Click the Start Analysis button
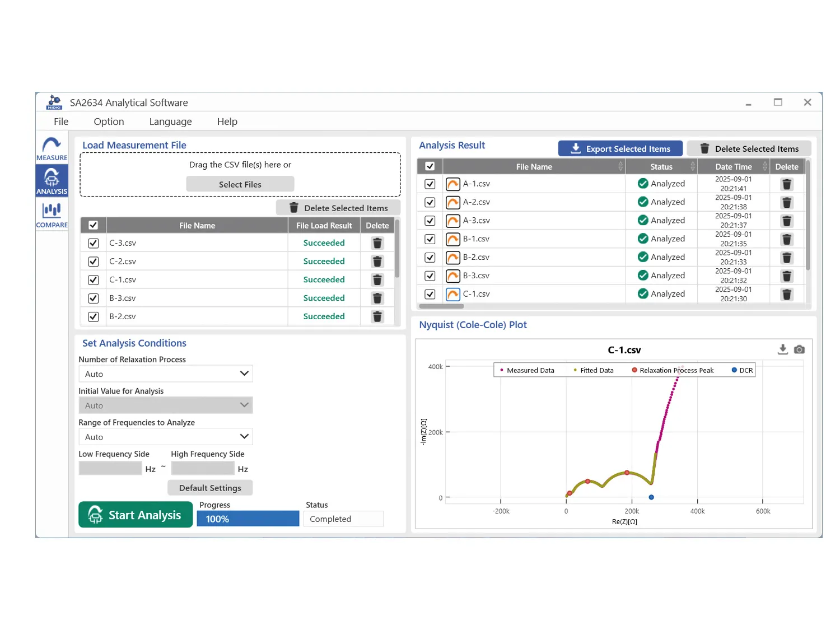 [136, 515]
